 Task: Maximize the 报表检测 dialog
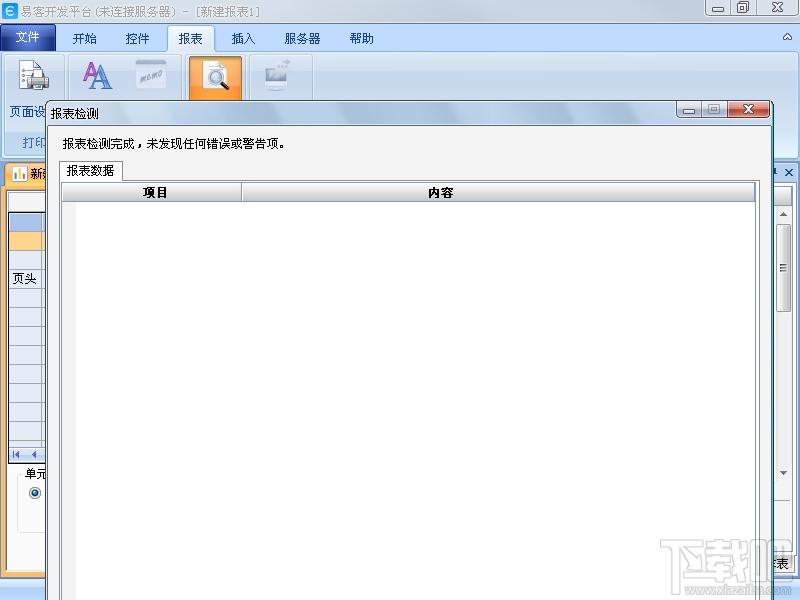tap(714, 109)
